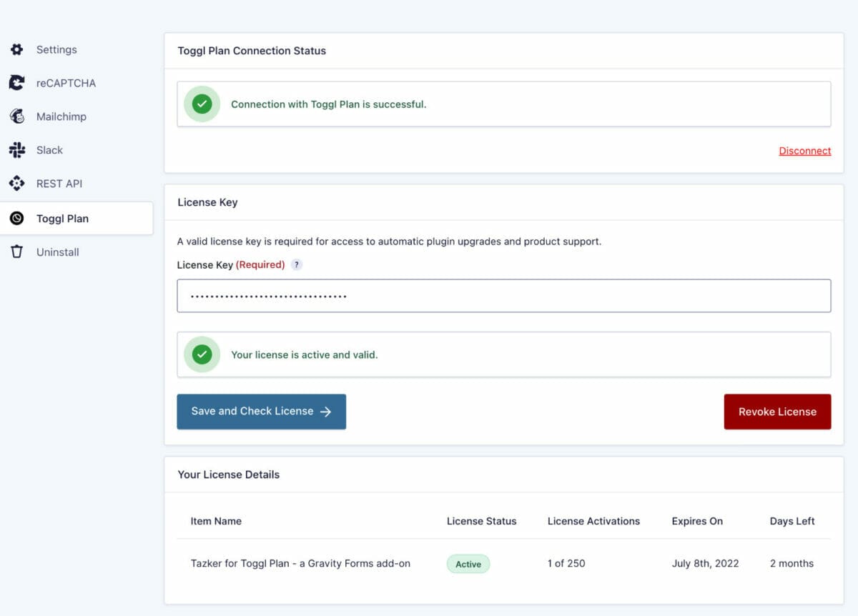Open the Mailchimp settings menu item
This screenshot has height=616, width=858.
pos(61,116)
